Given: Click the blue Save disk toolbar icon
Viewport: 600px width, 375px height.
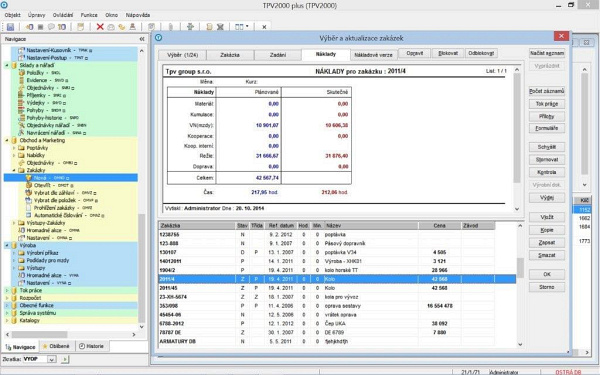Looking at the screenshot, I should [x=10, y=27].
